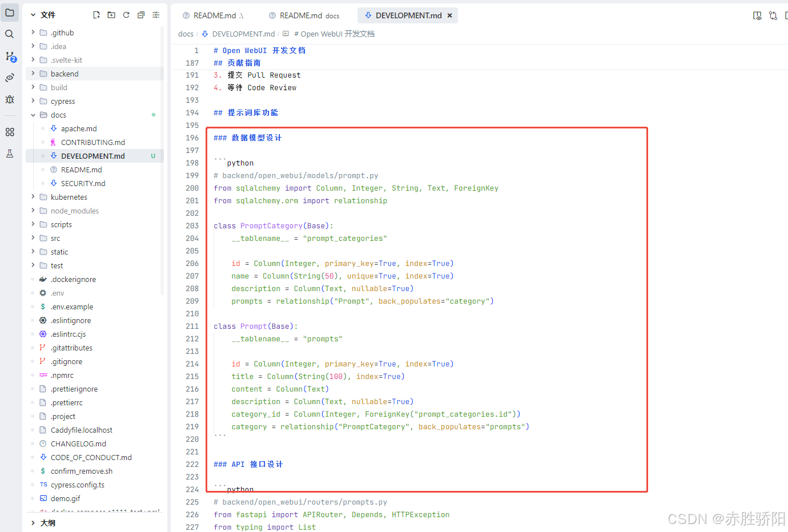Collapse all folders in explorer

[x=141, y=15]
